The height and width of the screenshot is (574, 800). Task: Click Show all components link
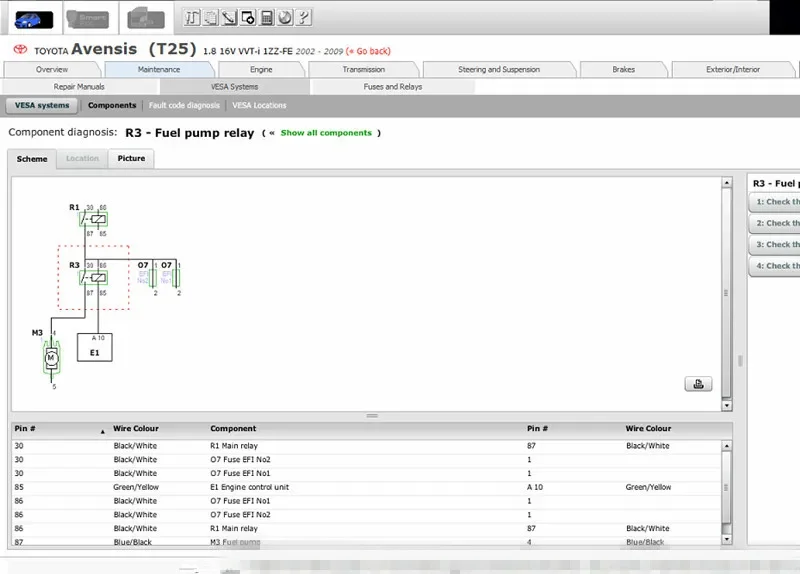[x=326, y=133]
